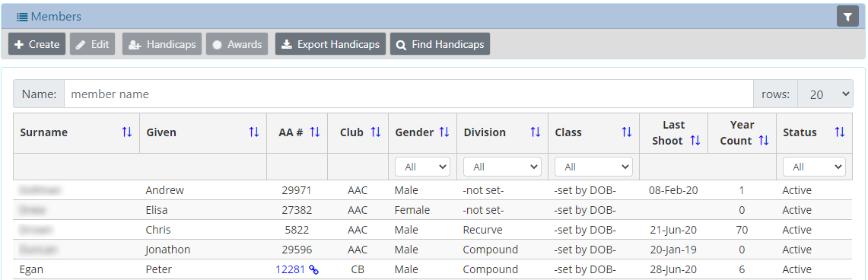Sort by Class column arrows

[627, 132]
